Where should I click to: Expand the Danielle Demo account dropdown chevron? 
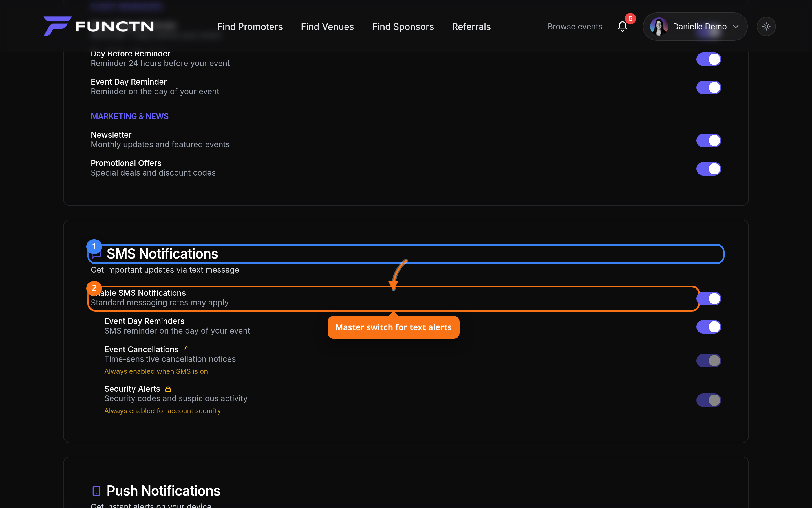[x=736, y=27]
